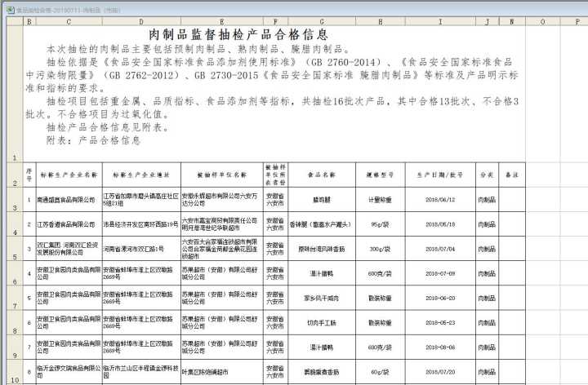588x385 pixels.
Task: Click the 序号 header cell
Action: point(29,175)
